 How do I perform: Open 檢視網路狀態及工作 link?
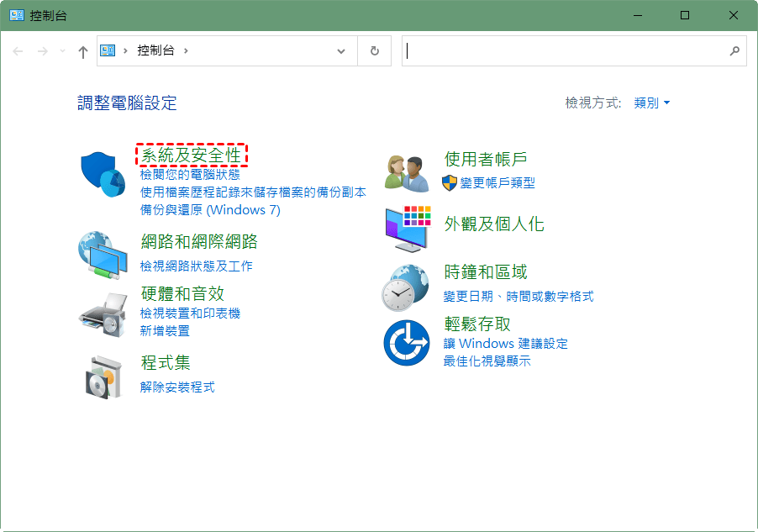coord(197,266)
